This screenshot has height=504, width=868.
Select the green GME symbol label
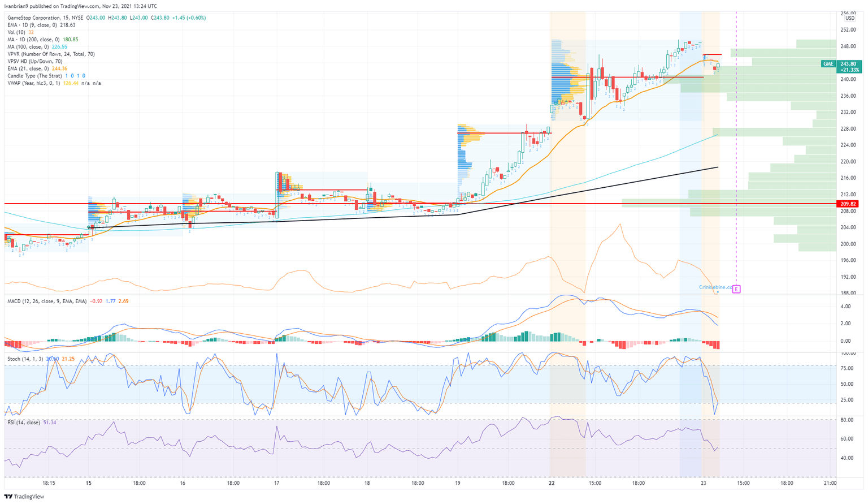coord(828,64)
